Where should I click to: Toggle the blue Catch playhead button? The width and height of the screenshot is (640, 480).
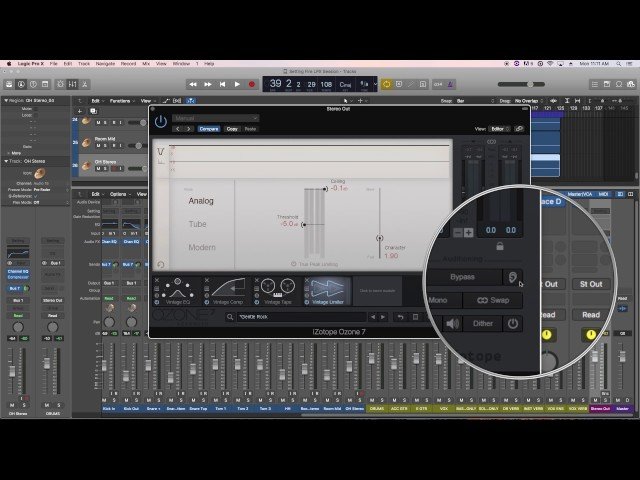(x=191, y=101)
